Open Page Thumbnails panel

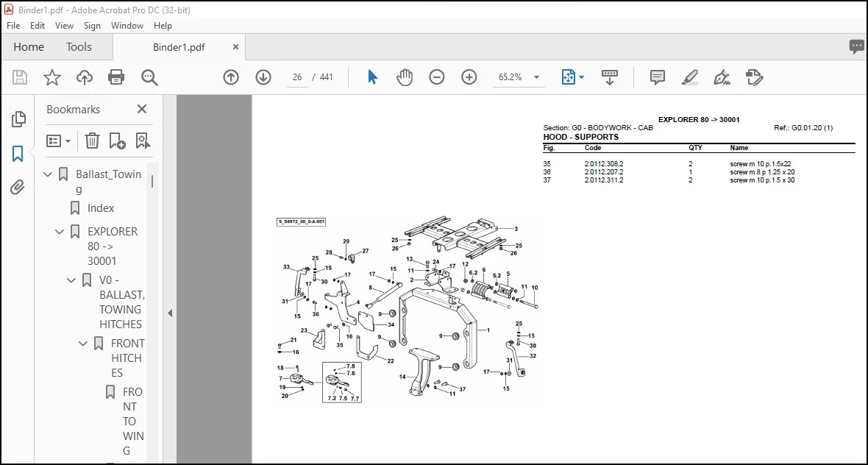pyautogui.click(x=18, y=119)
